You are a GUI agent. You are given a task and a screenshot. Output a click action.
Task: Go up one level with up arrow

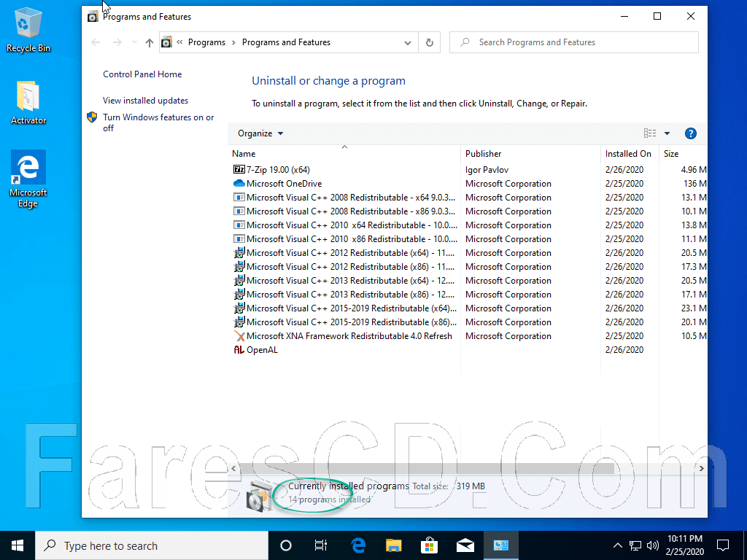pyautogui.click(x=149, y=42)
